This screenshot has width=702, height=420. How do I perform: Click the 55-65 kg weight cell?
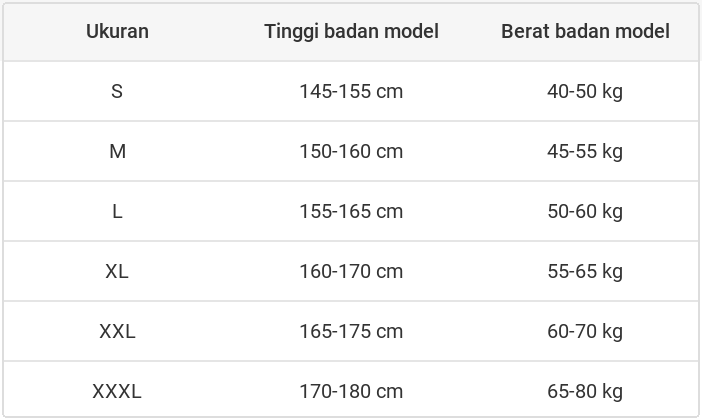coord(585,271)
